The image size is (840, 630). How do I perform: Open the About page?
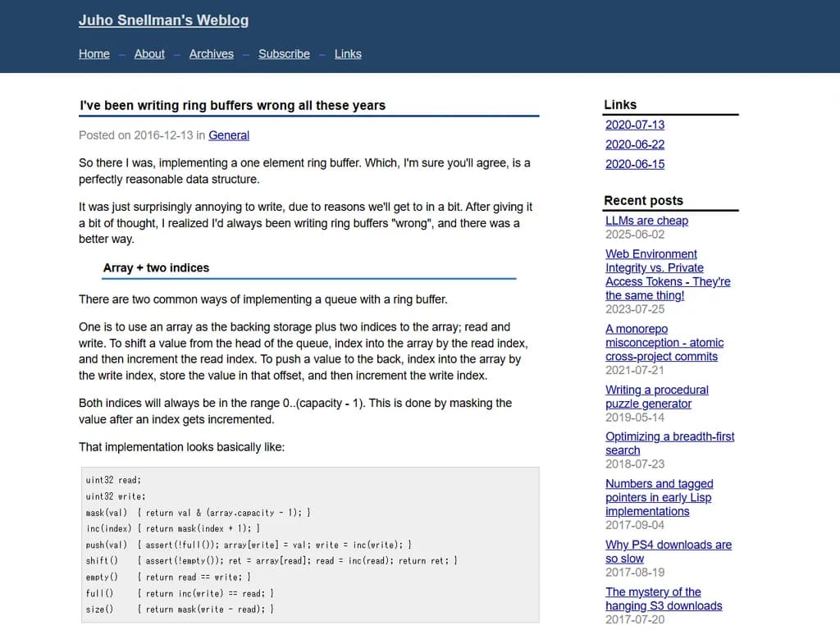[149, 53]
